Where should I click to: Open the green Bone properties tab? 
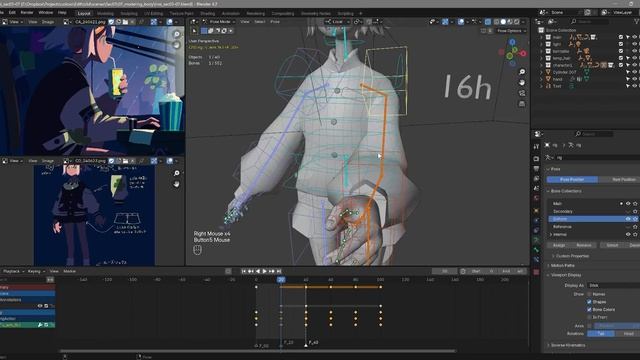[x=536, y=249]
